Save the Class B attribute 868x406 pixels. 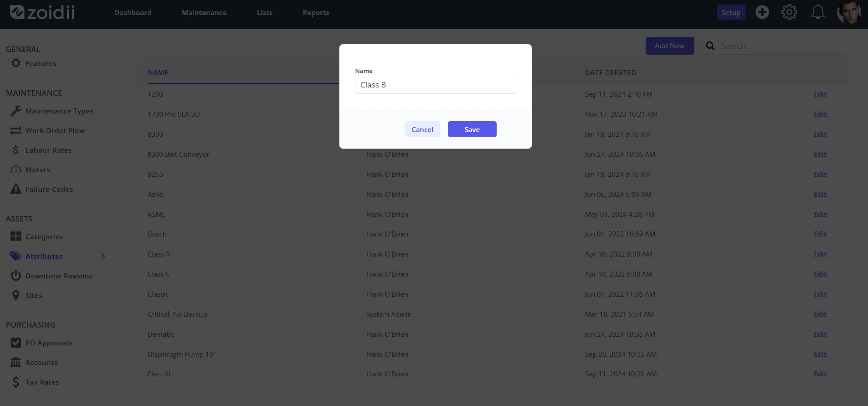click(x=472, y=129)
